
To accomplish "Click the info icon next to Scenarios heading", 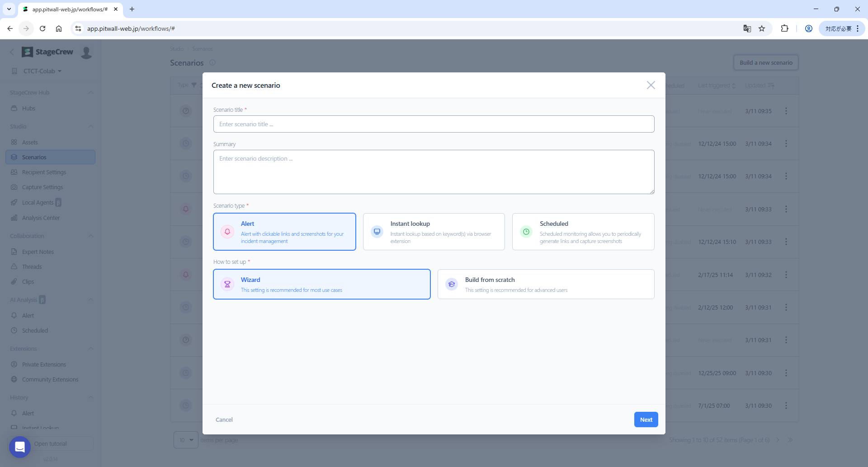I will pyautogui.click(x=212, y=63).
